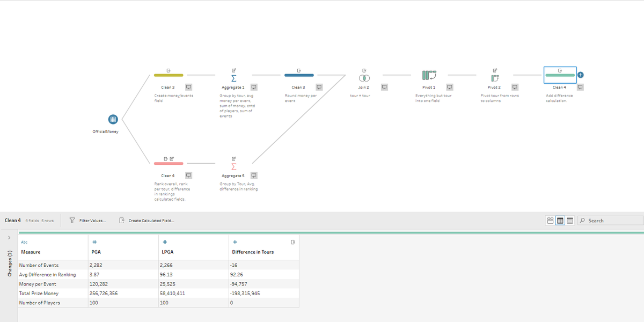644x322 pixels.
Task: Click Create Calculated Field... button
Action: pos(146,221)
